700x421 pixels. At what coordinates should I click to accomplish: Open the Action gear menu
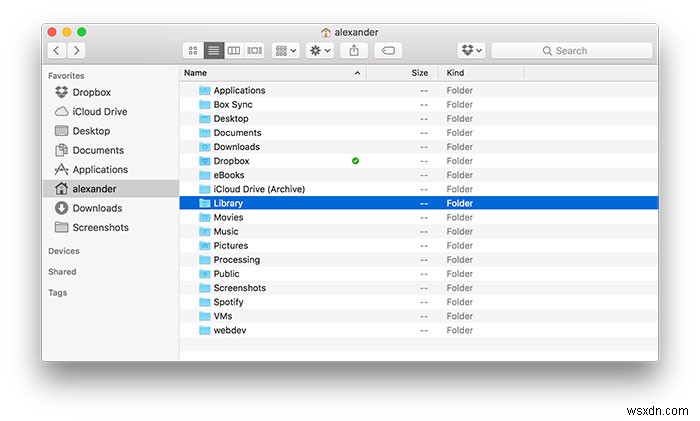pyautogui.click(x=320, y=50)
